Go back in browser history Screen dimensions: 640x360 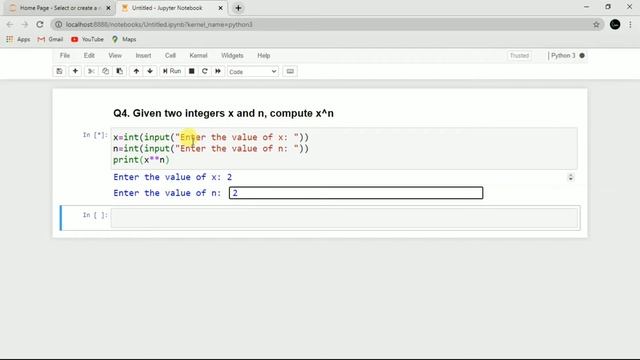click(x=10, y=24)
